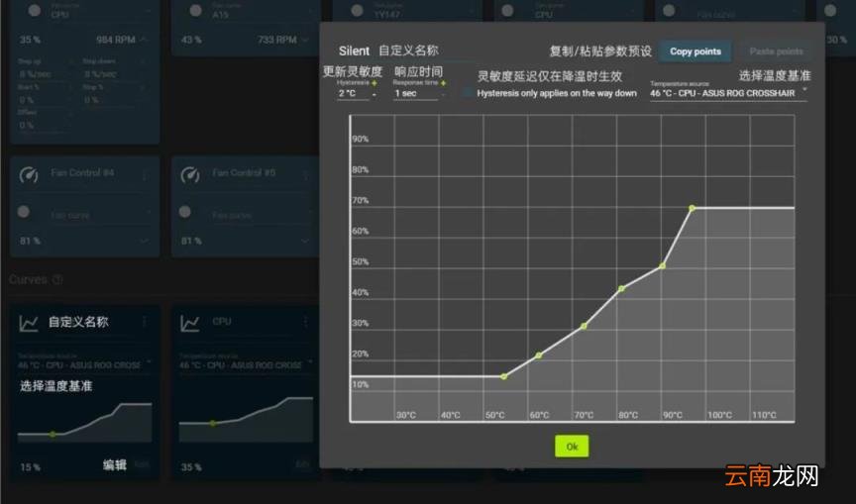
Task: Select the curve point at 50% near 90°C
Action: point(662,265)
